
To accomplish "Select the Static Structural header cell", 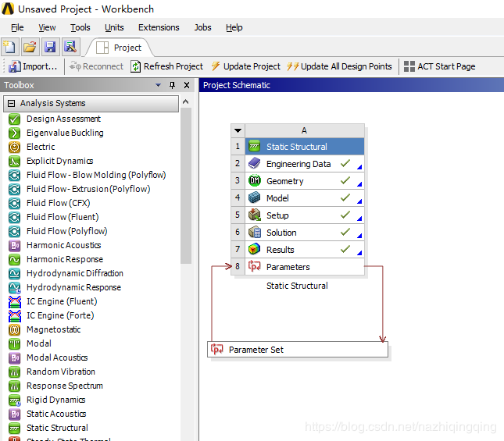I will (305, 147).
